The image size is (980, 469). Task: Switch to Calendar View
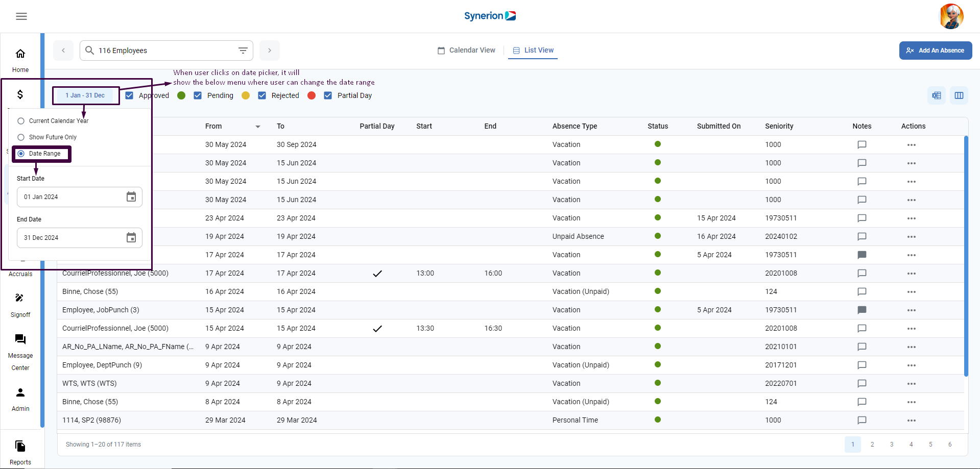point(466,50)
